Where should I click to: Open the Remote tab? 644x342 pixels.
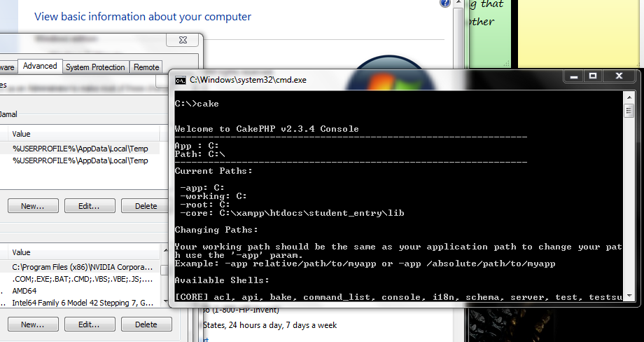coord(146,67)
